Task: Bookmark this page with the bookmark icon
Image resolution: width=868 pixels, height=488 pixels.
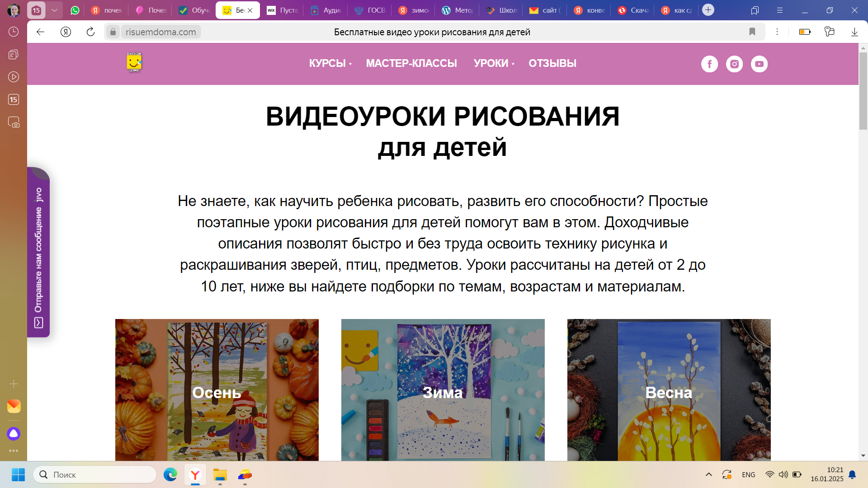Action: coord(752,32)
